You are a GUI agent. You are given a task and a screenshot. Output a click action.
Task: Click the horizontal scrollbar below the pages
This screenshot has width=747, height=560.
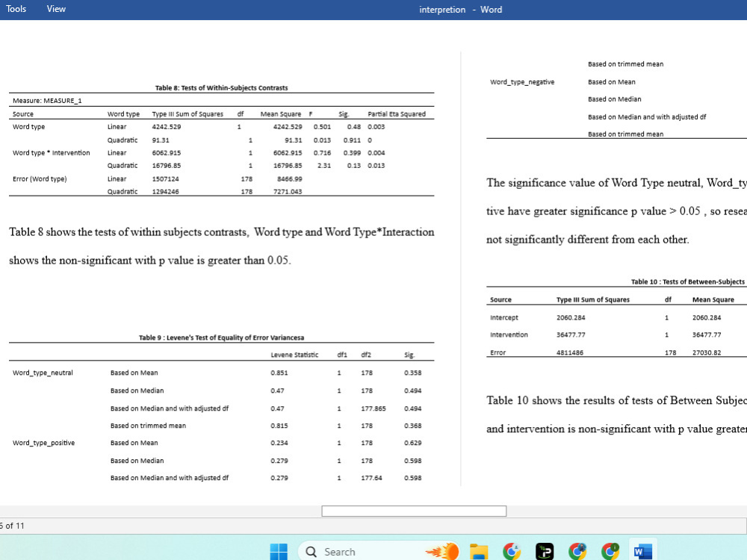point(413,511)
